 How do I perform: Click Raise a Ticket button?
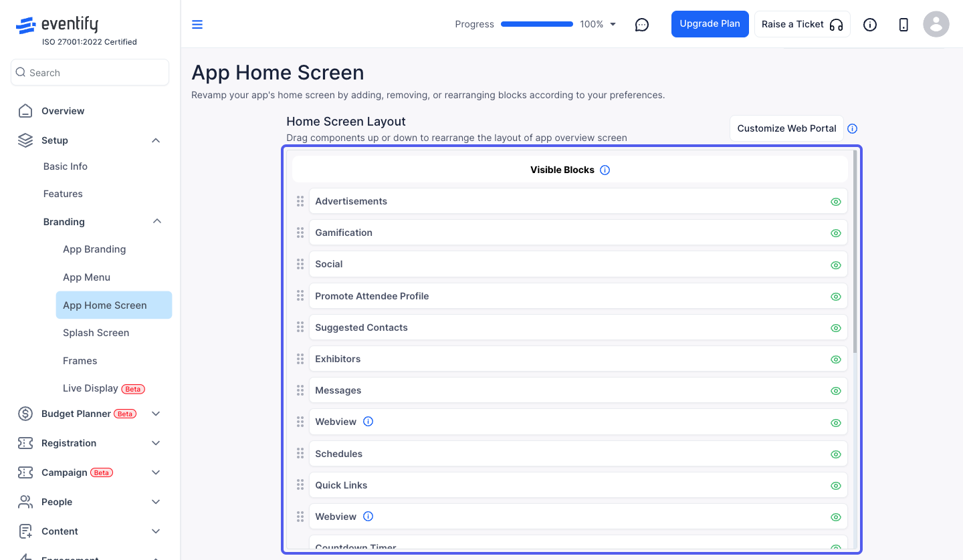coord(802,24)
